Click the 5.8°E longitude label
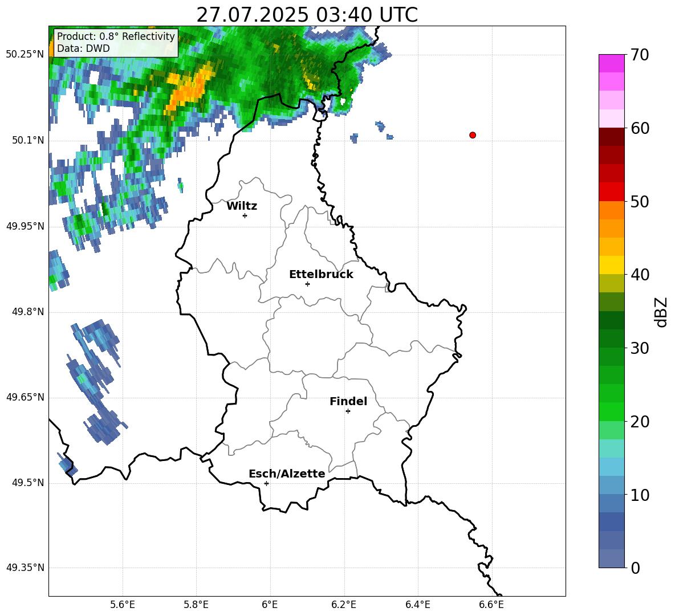 pos(196,605)
